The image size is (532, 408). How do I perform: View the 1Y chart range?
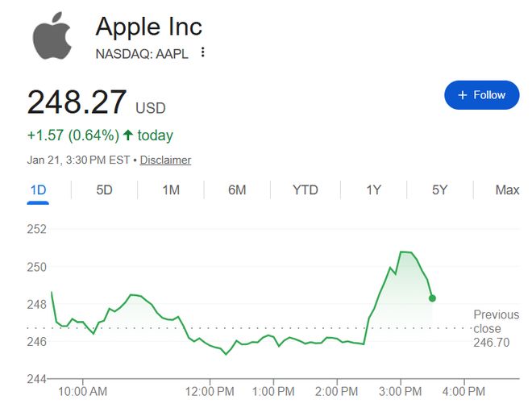373,190
